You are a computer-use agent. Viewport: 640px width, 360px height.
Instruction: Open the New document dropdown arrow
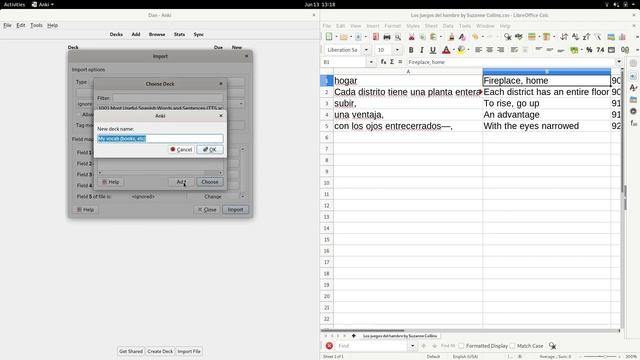coord(336,37)
